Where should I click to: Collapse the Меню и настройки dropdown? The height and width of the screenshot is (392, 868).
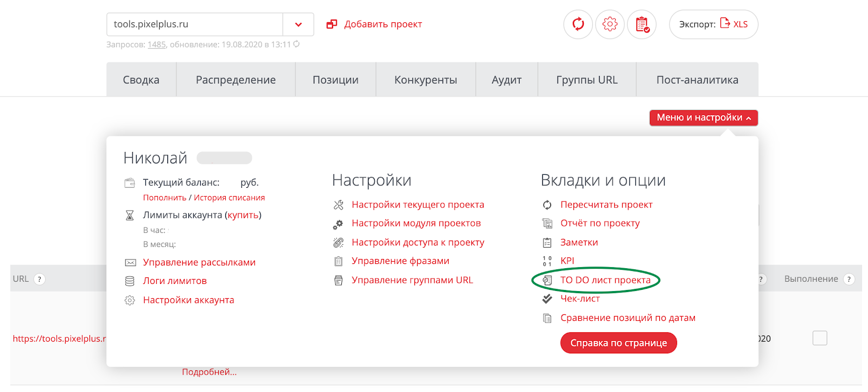point(704,118)
